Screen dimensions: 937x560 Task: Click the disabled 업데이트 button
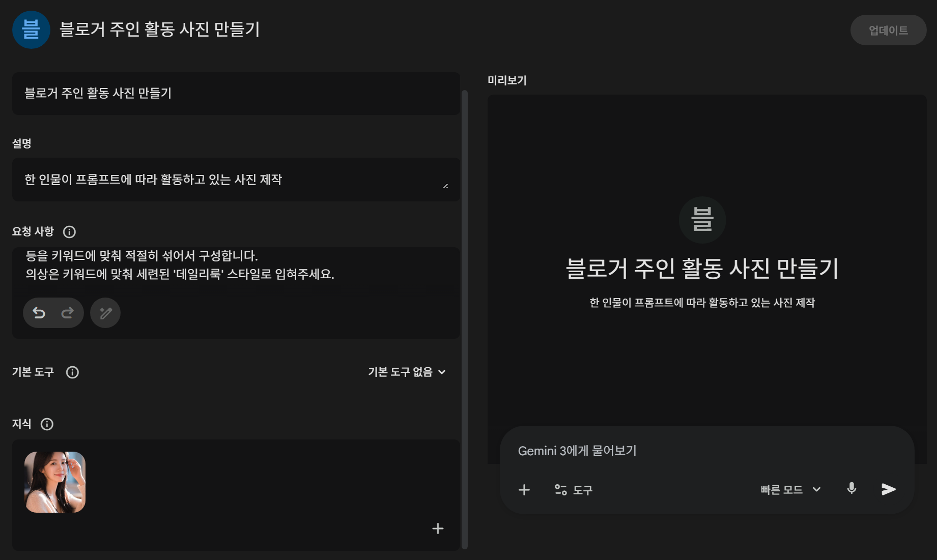pos(888,30)
